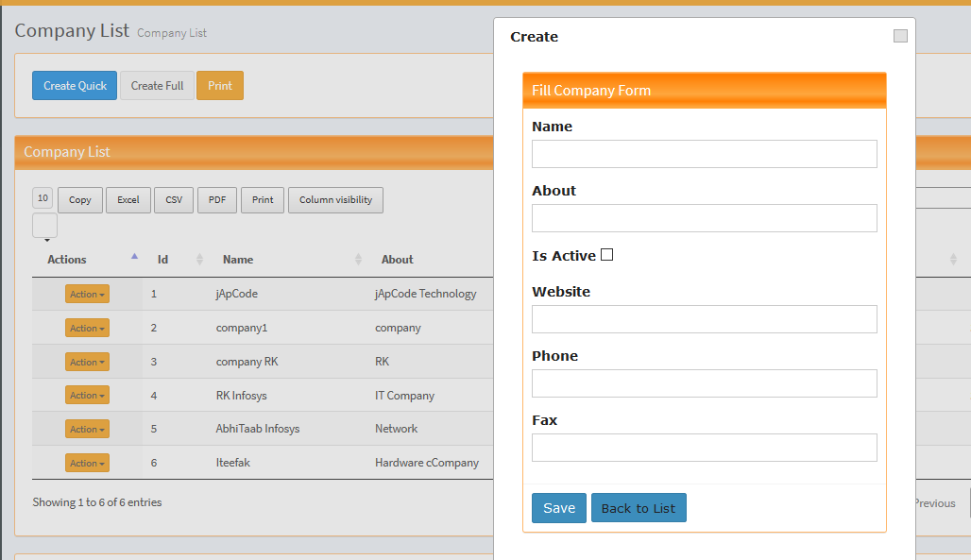Export table to Excel
Screen dimensions: 971x560
coord(128,200)
